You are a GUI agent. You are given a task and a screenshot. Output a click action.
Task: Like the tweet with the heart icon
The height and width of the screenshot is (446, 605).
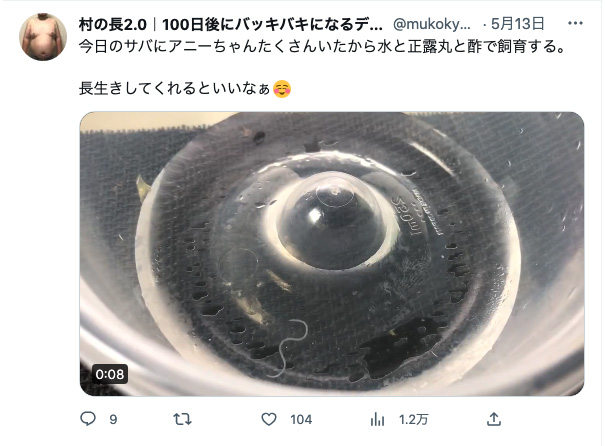point(269,419)
